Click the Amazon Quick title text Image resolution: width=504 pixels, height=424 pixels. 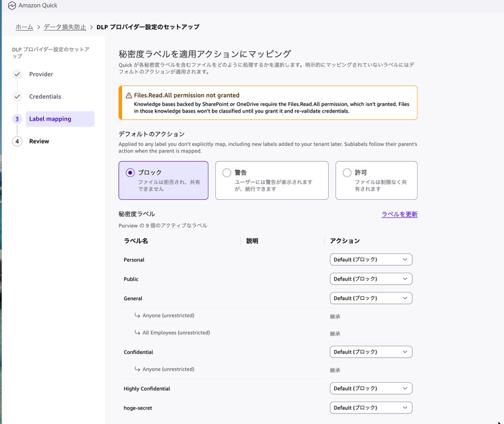[x=38, y=5]
